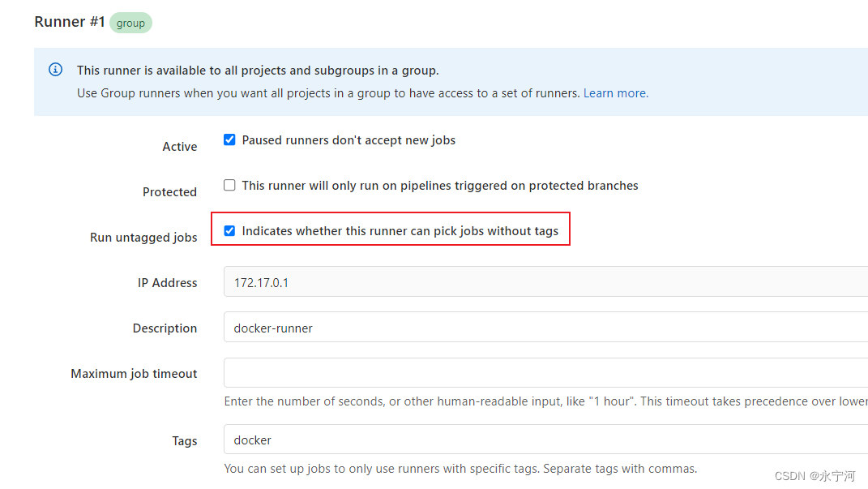Click the IP Address field showing 172.17.0.1
Viewport: 868px width, 489px height.
point(545,281)
